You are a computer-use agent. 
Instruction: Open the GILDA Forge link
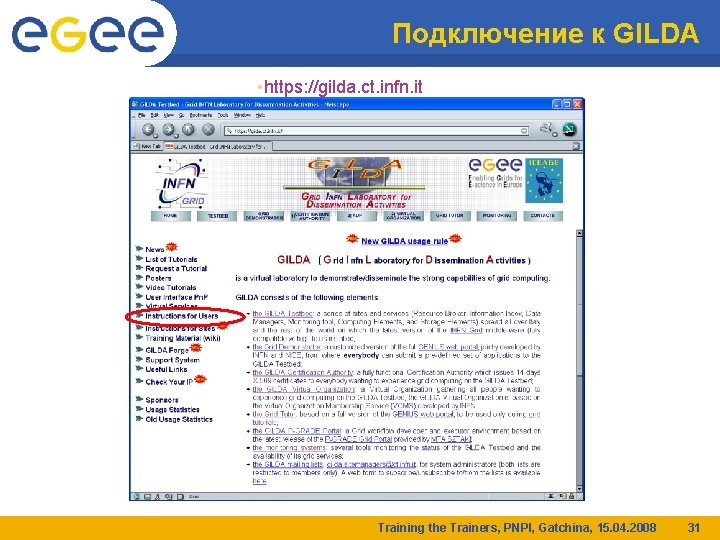[x=167, y=350]
